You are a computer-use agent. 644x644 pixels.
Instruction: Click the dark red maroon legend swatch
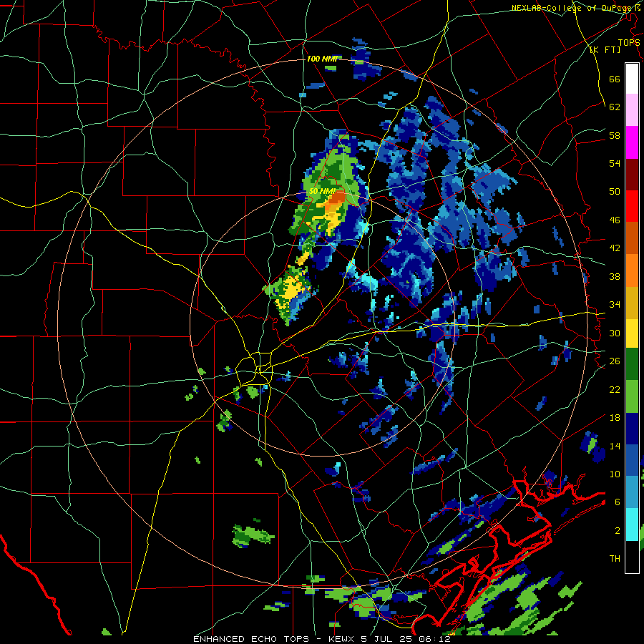click(x=632, y=174)
